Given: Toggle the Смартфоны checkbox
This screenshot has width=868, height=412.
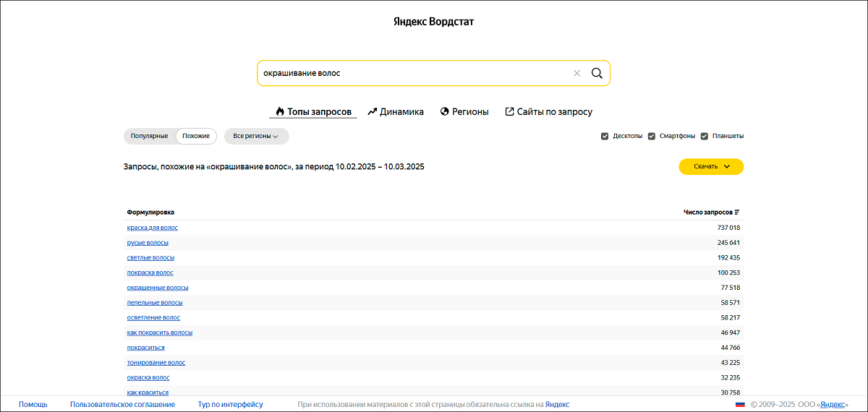Looking at the screenshot, I should click(651, 136).
